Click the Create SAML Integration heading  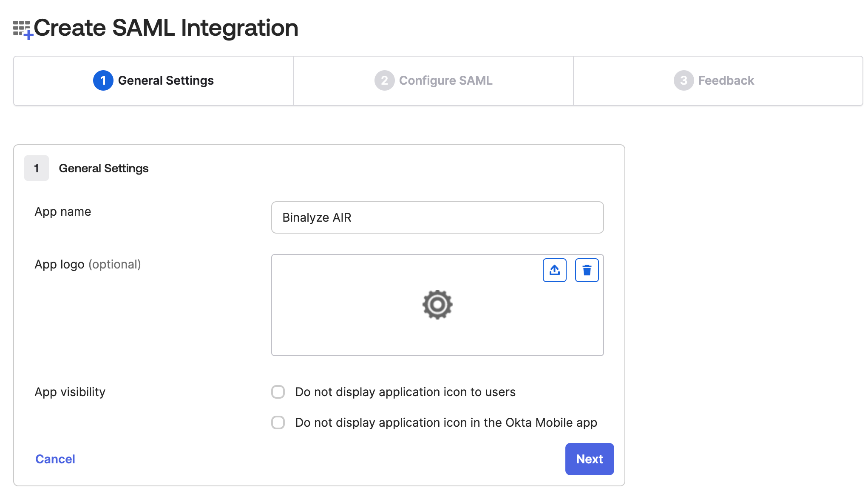166,28
